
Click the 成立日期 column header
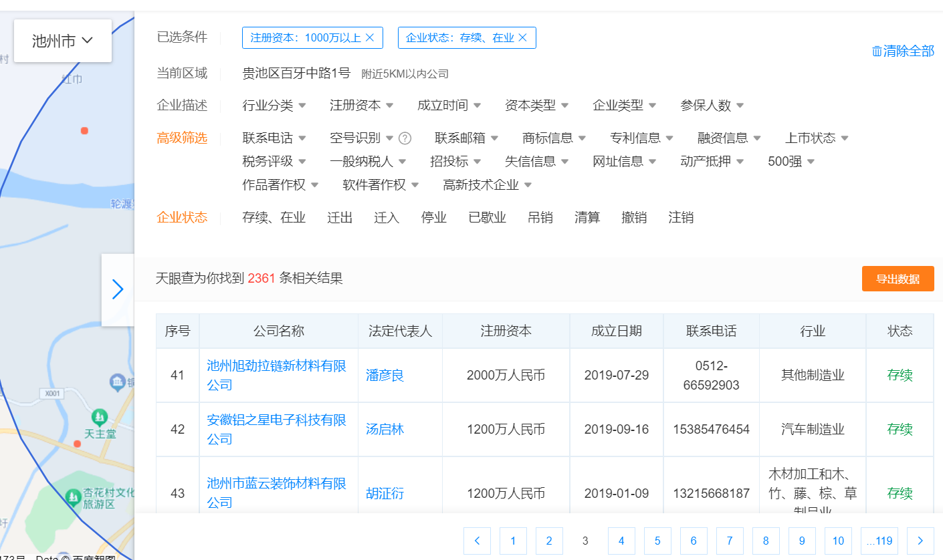click(x=617, y=331)
